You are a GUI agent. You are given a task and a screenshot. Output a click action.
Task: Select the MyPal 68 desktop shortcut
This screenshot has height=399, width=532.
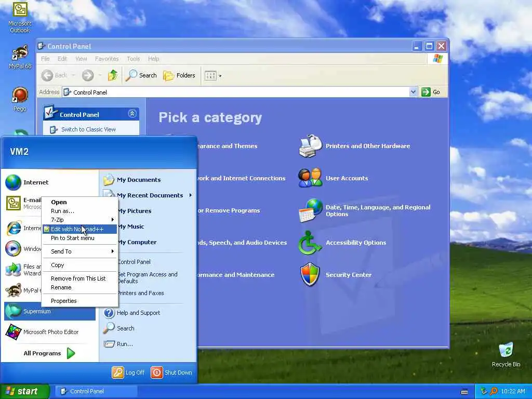20,57
